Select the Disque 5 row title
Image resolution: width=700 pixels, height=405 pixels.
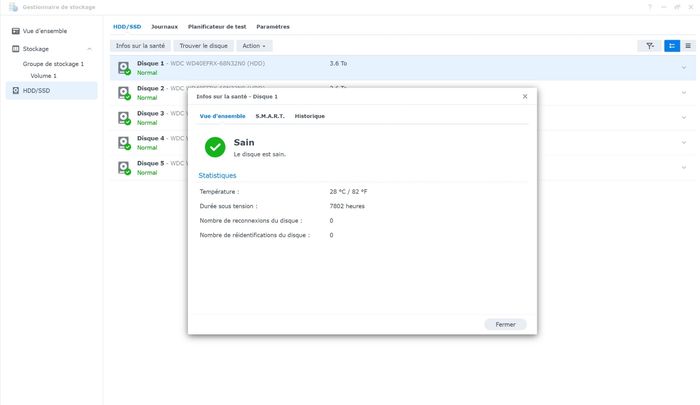click(150, 163)
